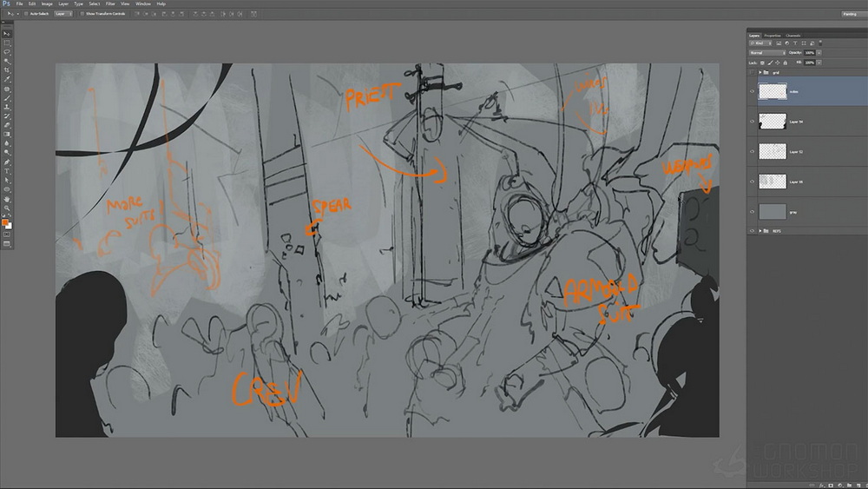Screen dimensions: 868x489
Task: Filter layers by shape layer icon
Action: coord(804,43)
